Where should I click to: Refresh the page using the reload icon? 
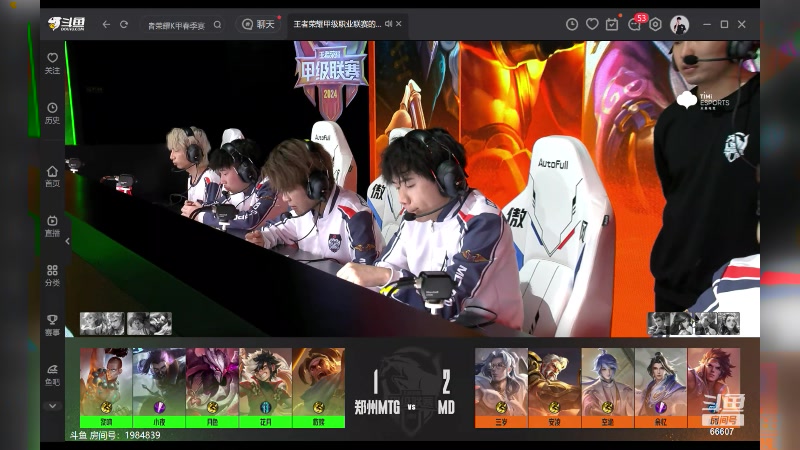pos(124,24)
